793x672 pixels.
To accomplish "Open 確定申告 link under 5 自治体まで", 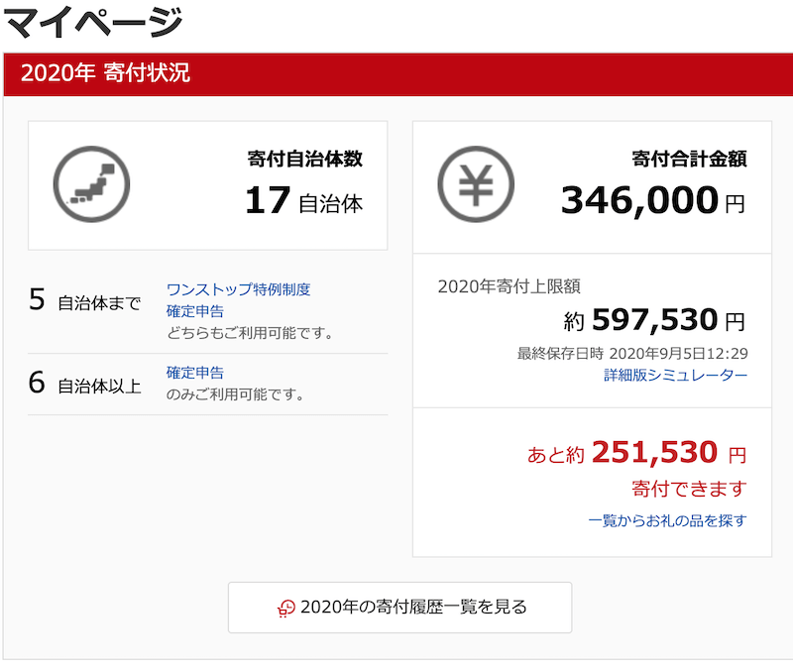I will click(x=195, y=311).
